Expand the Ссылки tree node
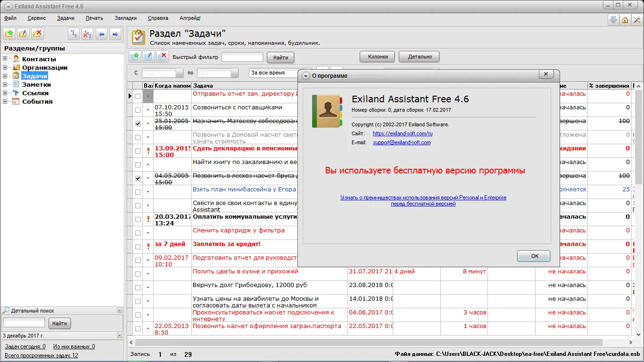Screen dimensions: 644x362 pyautogui.click(x=5, y=93)
